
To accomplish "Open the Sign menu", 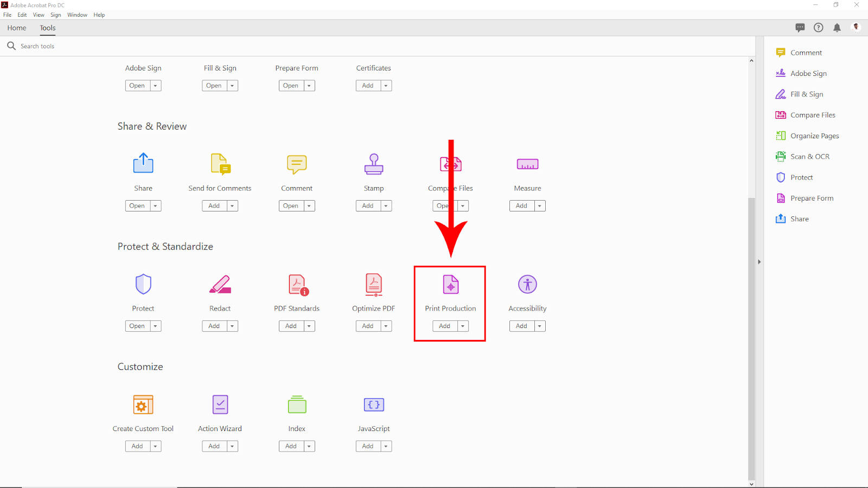I will pyautogui.click(x=56, y=15).
